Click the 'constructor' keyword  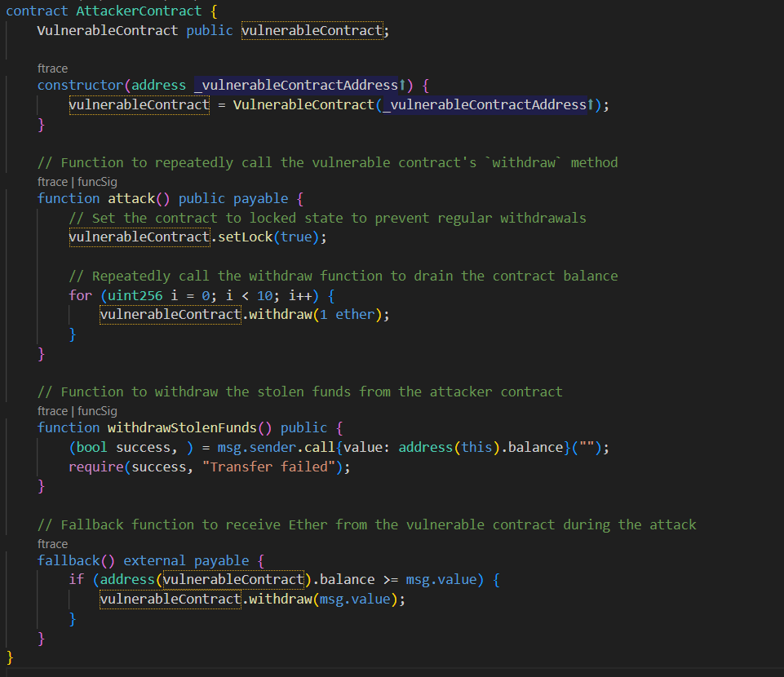point(81,85)
